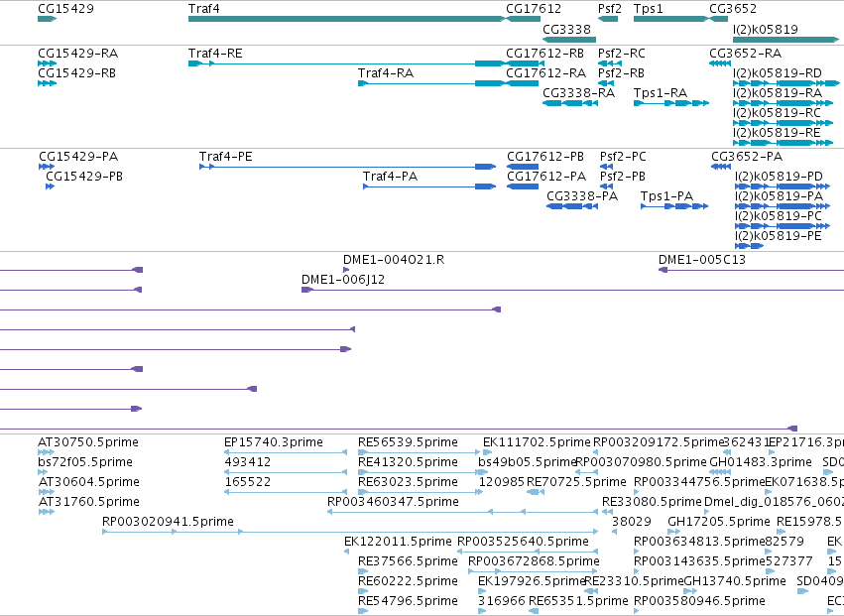Click the DME1-006J12 BAC feature
This screenshot has width=844, height=616.
[572, 290]
